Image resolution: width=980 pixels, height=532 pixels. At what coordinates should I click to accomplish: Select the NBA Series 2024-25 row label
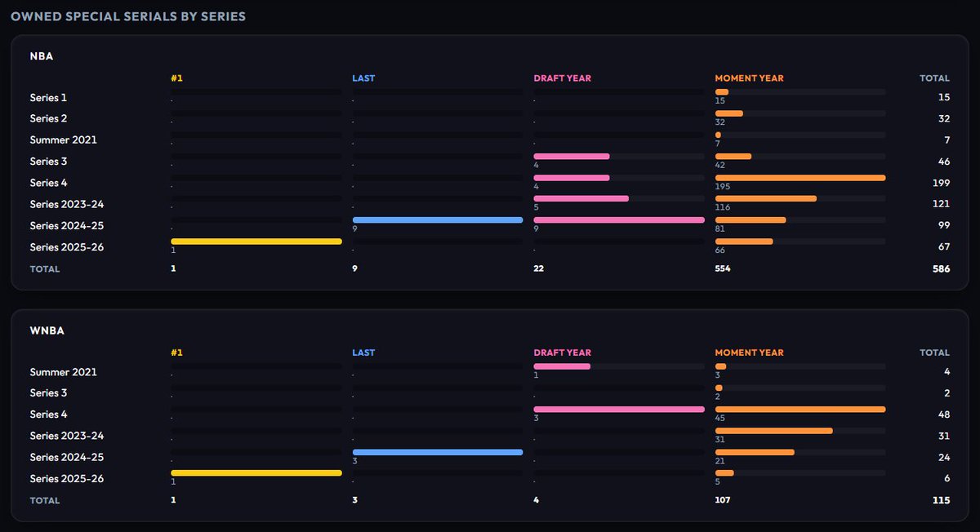(67, 226)
